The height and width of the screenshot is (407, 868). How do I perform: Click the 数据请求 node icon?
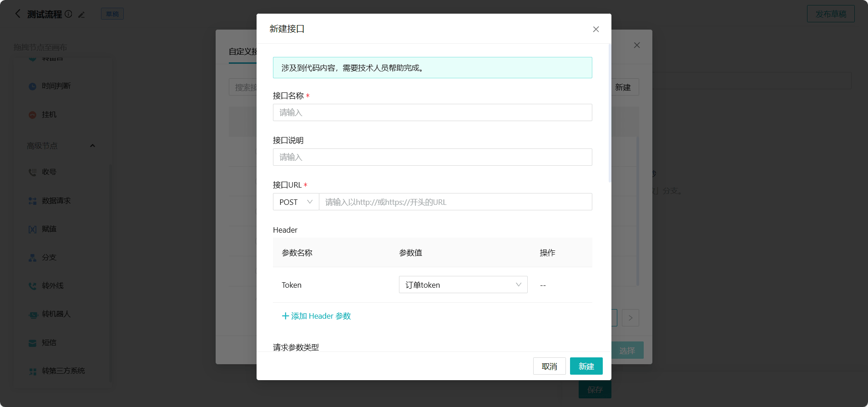coord(32,201)
